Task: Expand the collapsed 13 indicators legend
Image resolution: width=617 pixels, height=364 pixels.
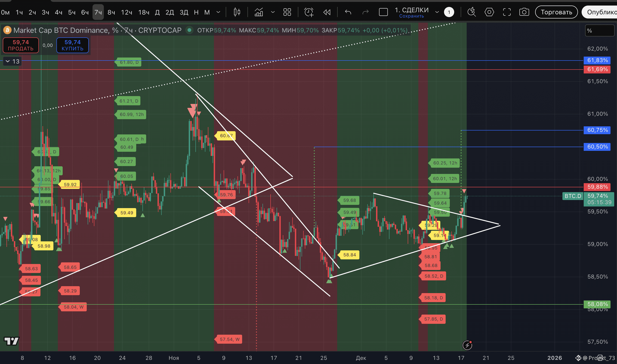Action: pos(12,61)
